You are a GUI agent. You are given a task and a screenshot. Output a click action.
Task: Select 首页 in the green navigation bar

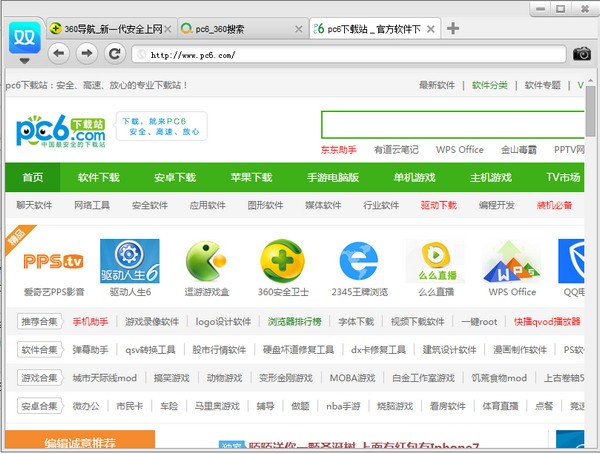33,177
